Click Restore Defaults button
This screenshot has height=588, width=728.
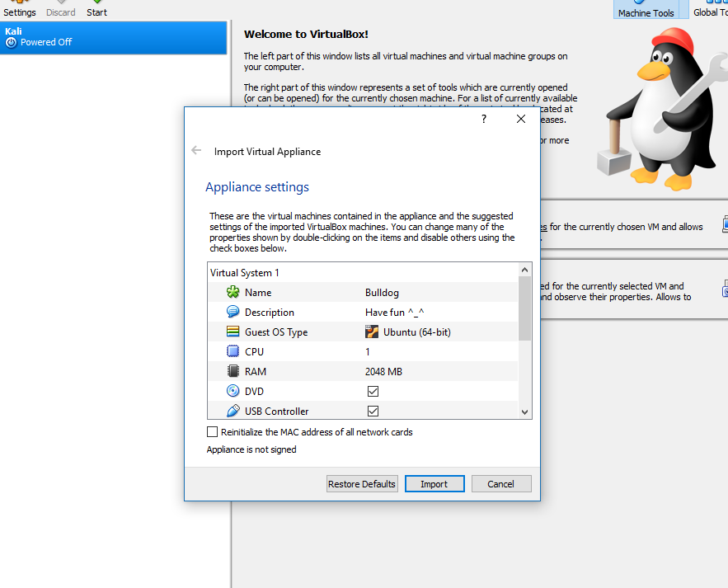[362, 484]
